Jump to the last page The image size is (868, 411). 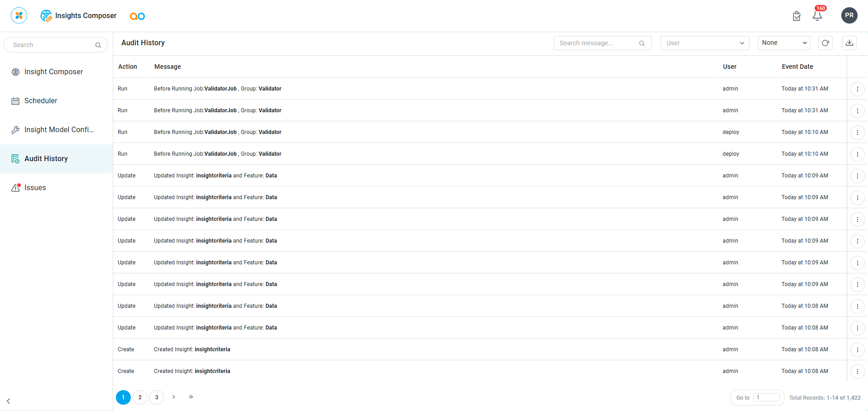click(x=191, y=397)
